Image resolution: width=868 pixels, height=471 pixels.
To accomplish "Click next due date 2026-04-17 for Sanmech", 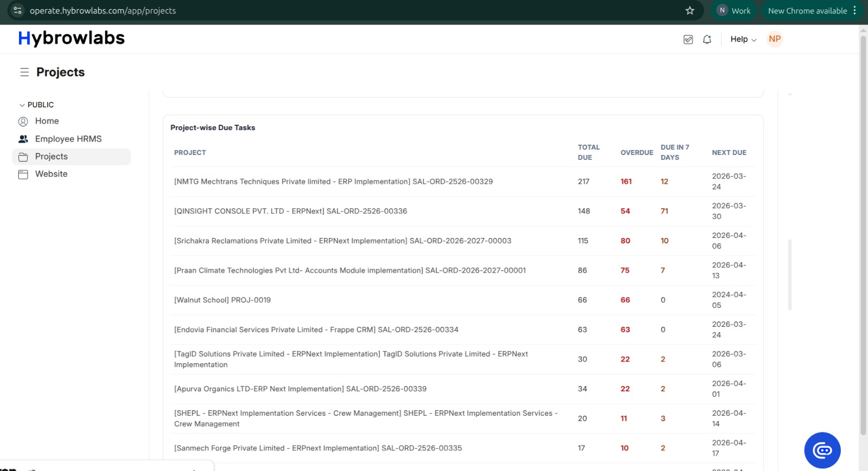I will point(729,448).
